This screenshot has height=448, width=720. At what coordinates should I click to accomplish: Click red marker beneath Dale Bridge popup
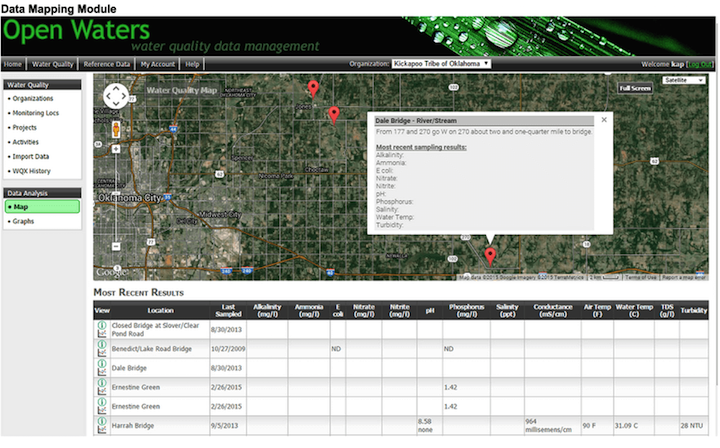tap(490, 256)
